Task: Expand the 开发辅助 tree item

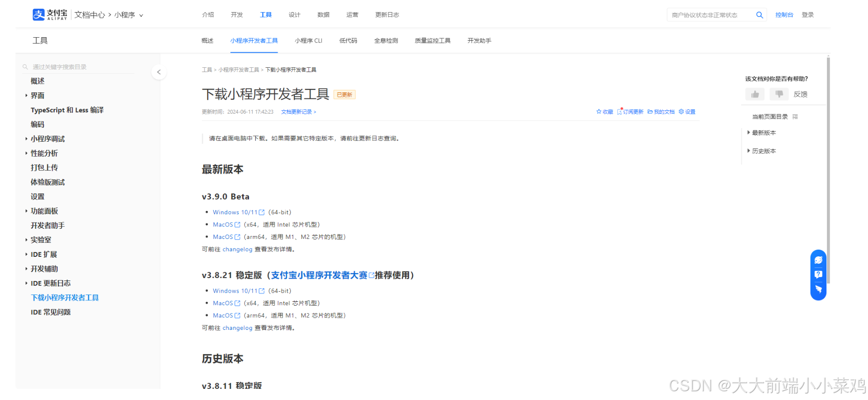Action: (26, 269)
